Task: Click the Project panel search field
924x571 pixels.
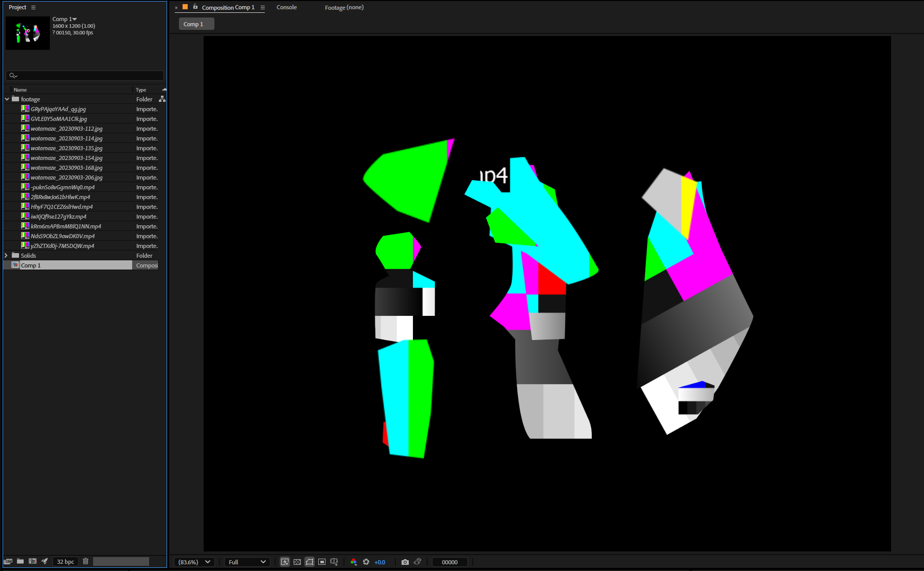Action: click(85, 76)
